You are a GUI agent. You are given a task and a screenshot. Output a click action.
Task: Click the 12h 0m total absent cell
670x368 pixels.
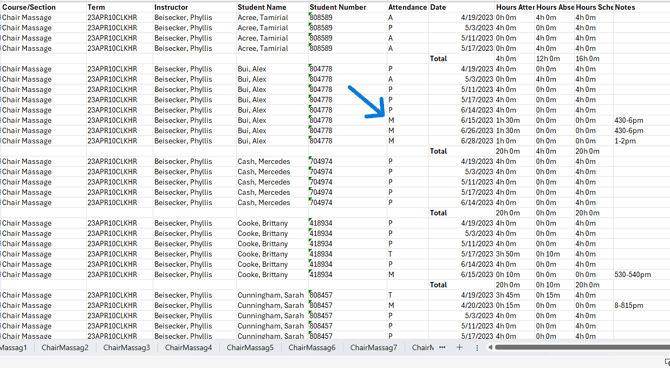[x=555, y=59]
